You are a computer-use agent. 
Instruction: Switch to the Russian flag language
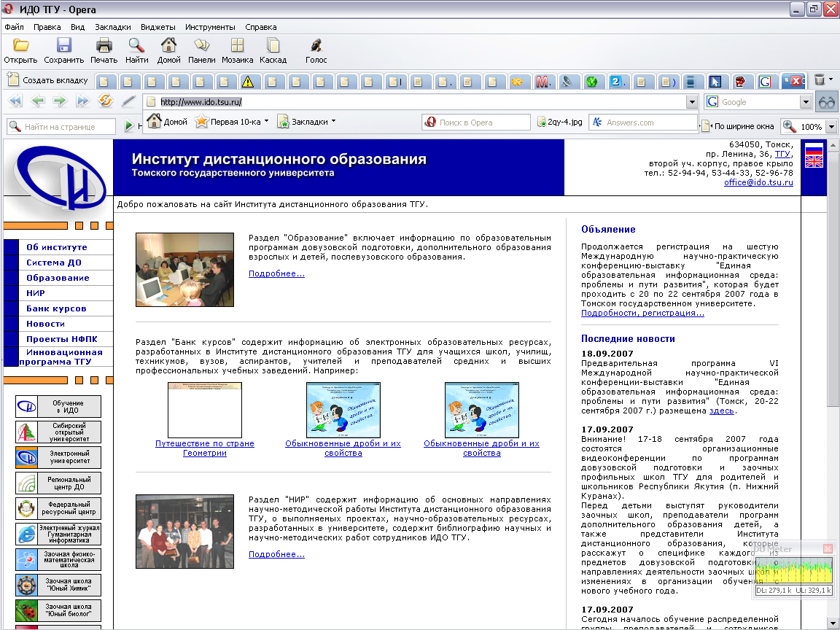click(x=813, y=149)
